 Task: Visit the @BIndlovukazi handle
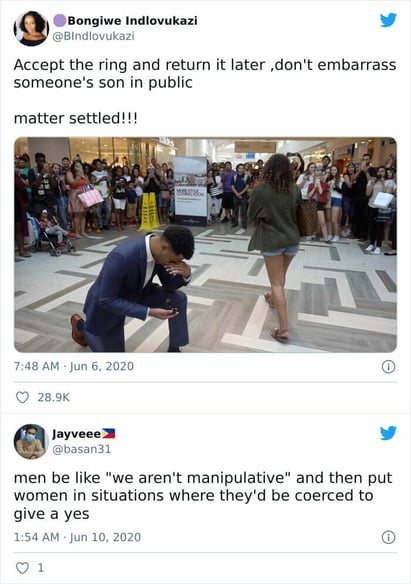[x=93, y=36]
